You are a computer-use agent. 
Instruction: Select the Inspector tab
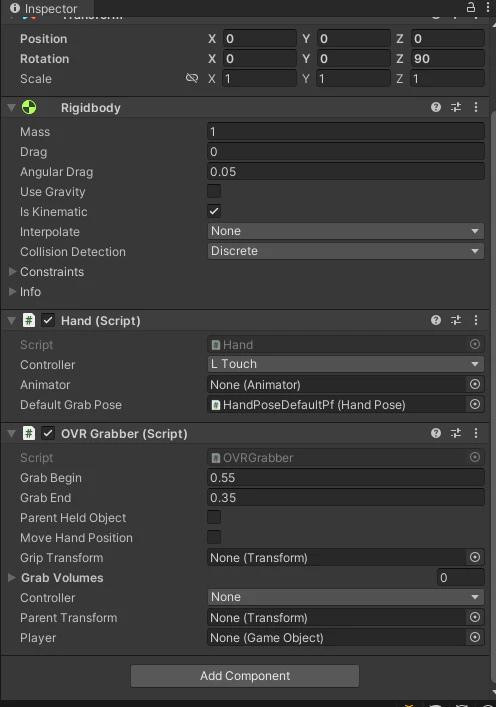(x=44, y=8)
